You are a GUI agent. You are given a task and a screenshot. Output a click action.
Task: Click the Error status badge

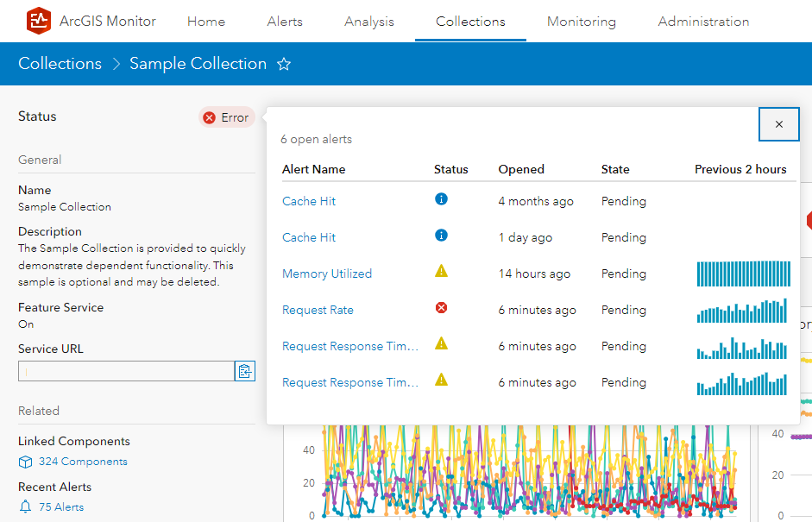click(x=227, y=117)
